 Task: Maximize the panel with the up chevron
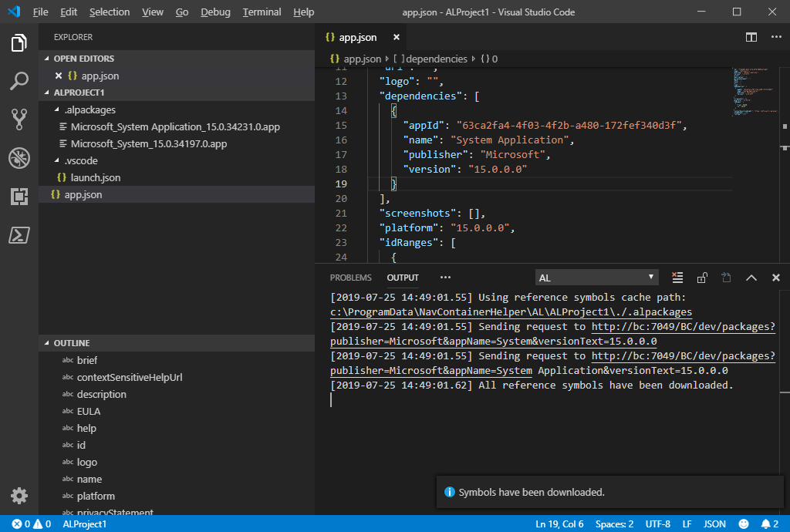click(x=751, y=278)
